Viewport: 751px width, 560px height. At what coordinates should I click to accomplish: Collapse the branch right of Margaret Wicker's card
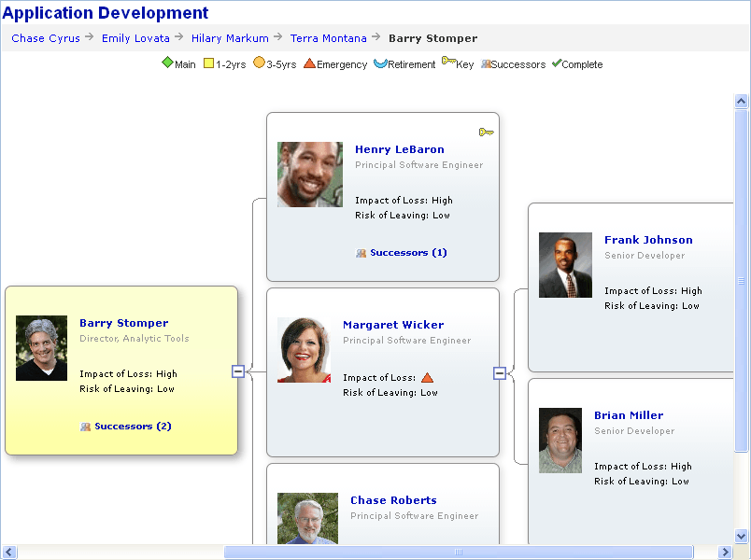pyautogui.click(x=502, y=371)
